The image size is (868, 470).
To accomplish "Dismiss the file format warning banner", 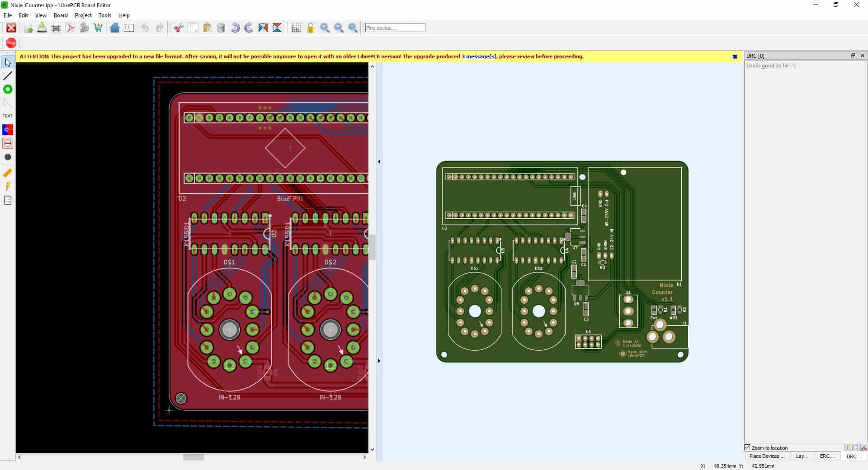I will click(x=735, y=57).
